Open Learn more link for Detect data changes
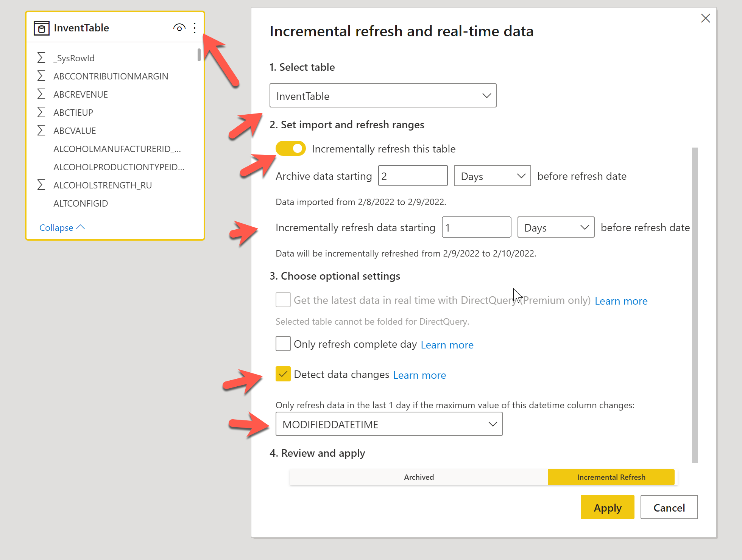The width and height of the screenshot is (742, 560). pos(419,375)
